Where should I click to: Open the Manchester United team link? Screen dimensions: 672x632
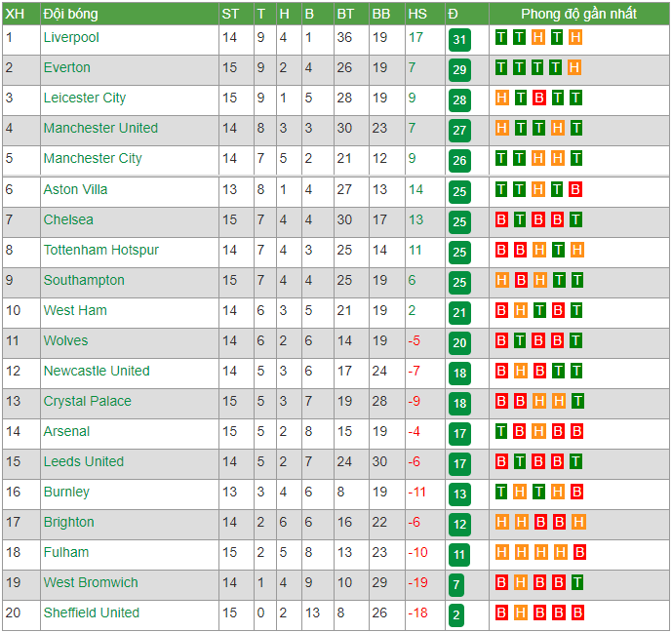[x=100, y=128]
